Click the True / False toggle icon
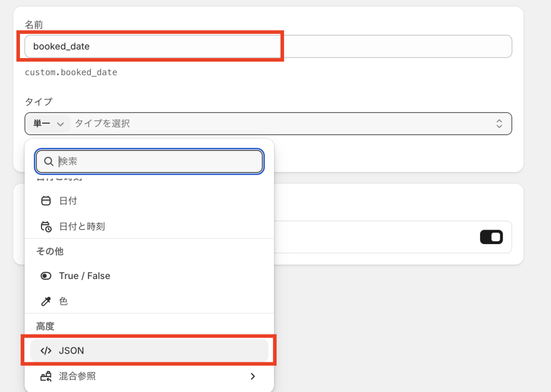The height and width of the screenshot is (392, 551). 46,276
